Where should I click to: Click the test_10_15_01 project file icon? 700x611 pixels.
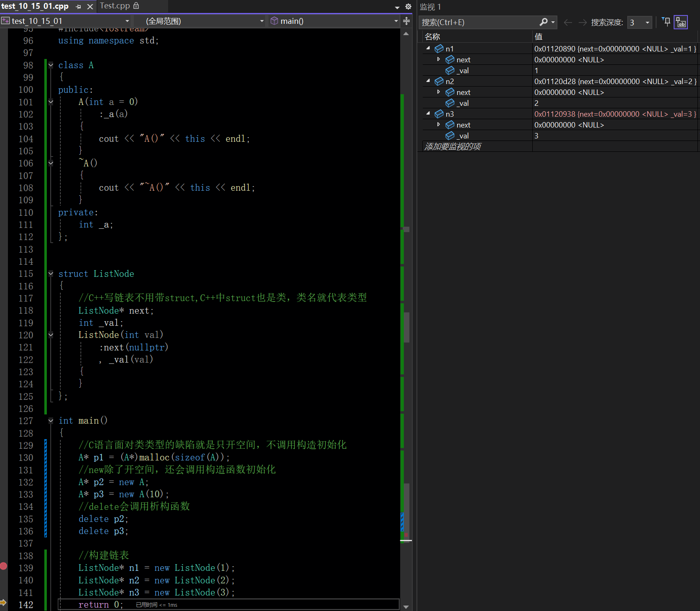click(5, 20)
